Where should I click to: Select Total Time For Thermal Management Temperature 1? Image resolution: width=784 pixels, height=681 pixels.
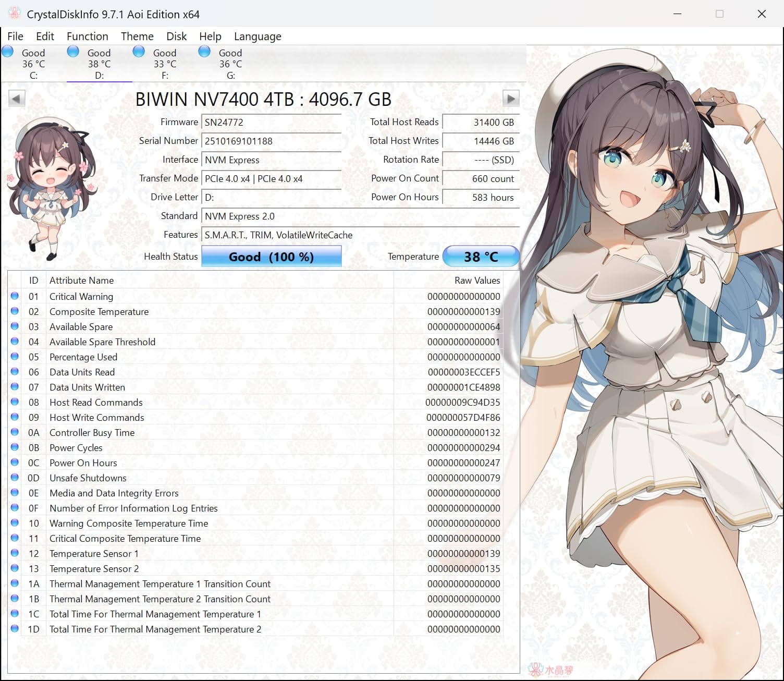(256, 614)
